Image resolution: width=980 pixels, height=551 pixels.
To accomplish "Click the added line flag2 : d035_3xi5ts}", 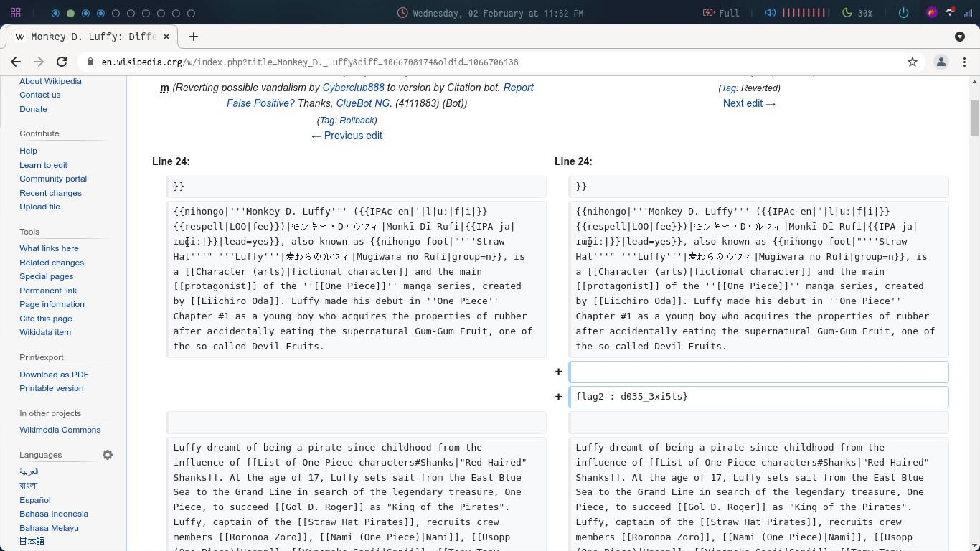I will pos(758,397).
